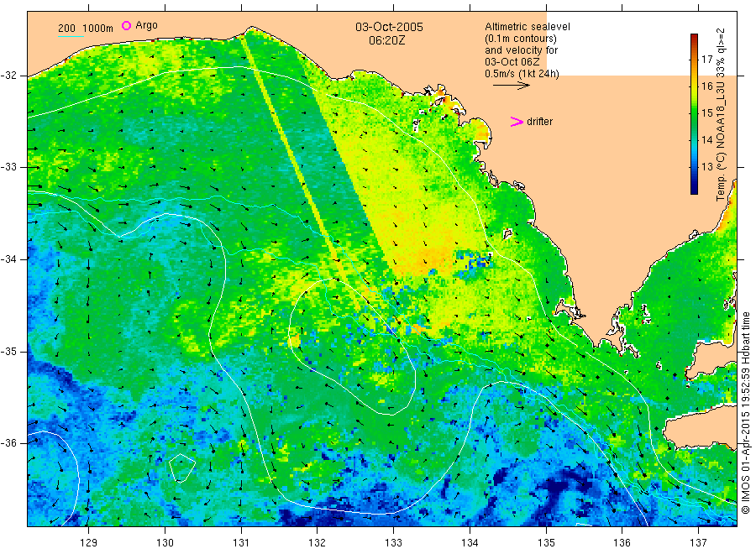Click longitude axis label 131

241,543
